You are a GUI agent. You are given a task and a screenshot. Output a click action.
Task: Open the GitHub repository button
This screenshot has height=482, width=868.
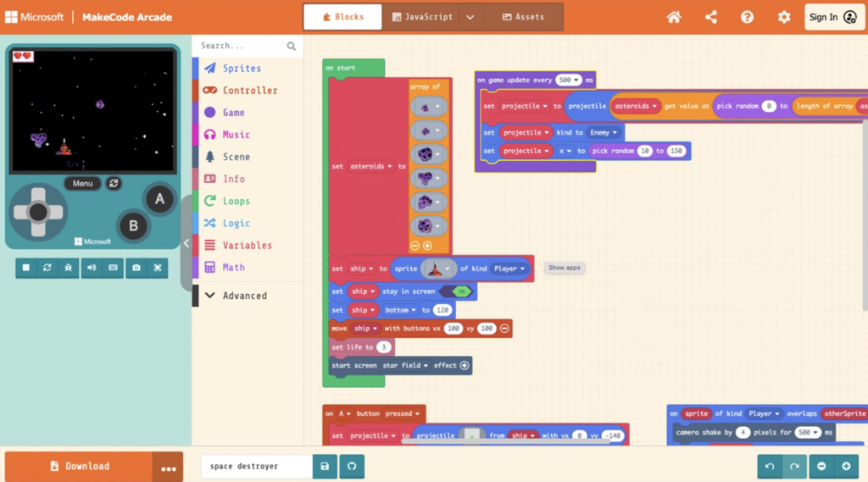coord(352,466)
